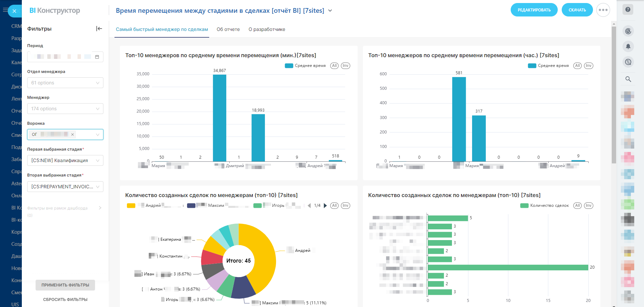Click the ПРИМЕНИТЬ ФИЛЬТРЫ button
This screenshot has width=644, height=307.
[x=65, y=285]
